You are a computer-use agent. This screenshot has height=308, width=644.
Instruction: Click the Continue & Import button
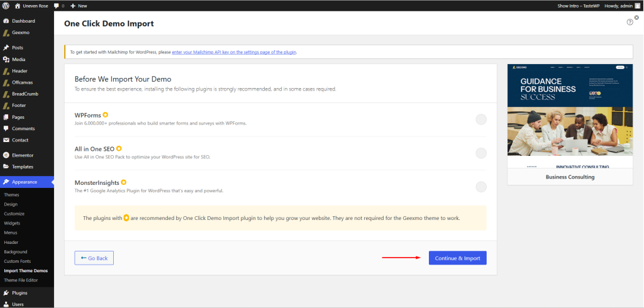click(x=457, y=258)
